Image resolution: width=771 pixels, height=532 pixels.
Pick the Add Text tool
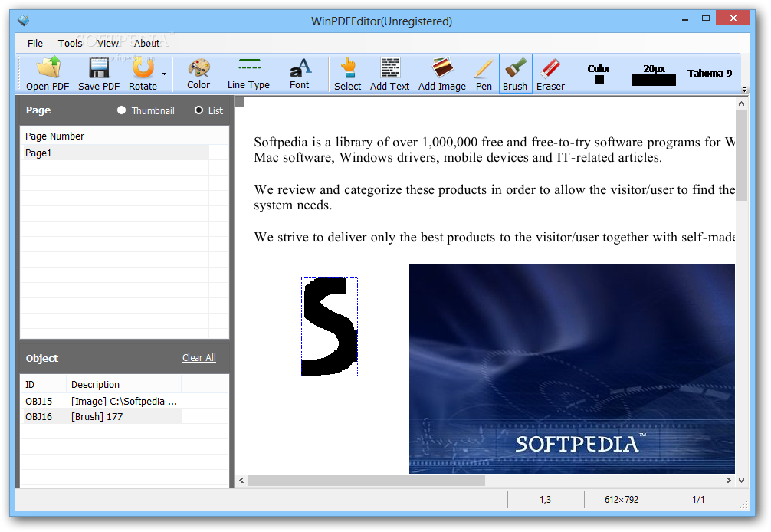click(389, 74)
